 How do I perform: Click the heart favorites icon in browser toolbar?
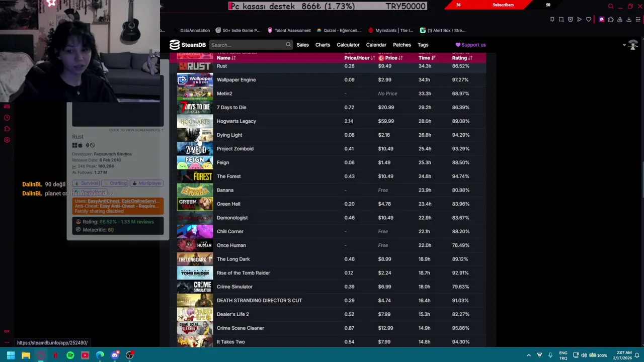(x=588, y=20)
